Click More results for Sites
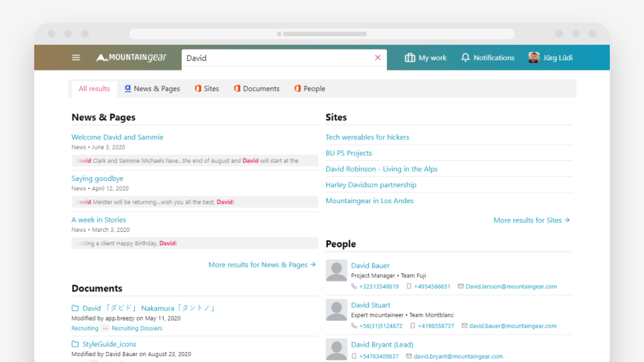This screenshot has width=644, height=362. 531,221
